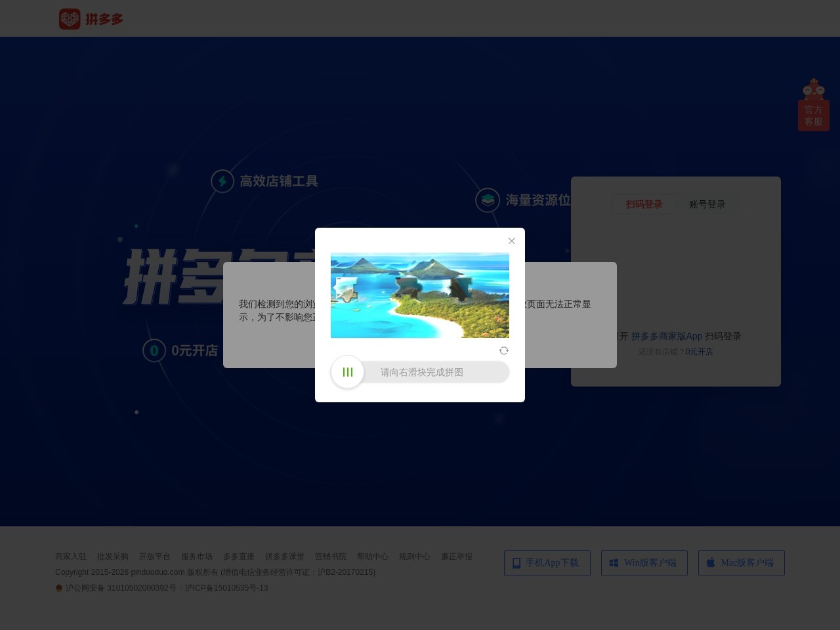The image size is (840, 630).
Task: Click the Mac版客户端 download button
Action: (742, 563)
